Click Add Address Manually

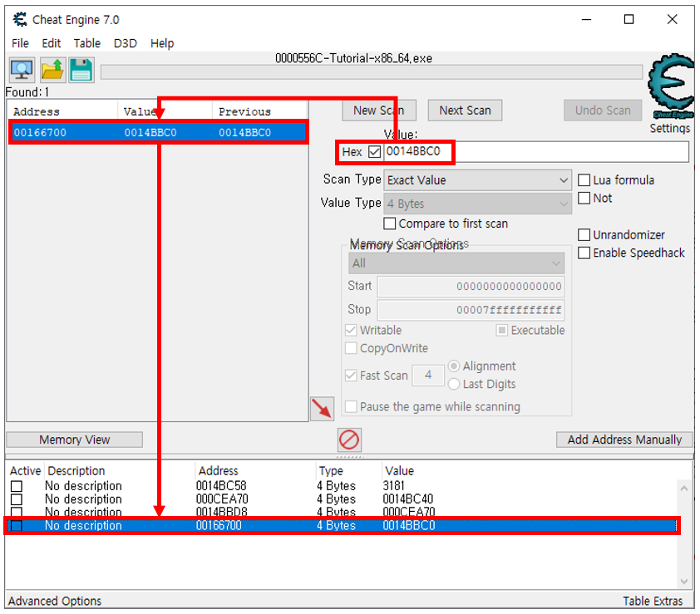click(624, 440)
